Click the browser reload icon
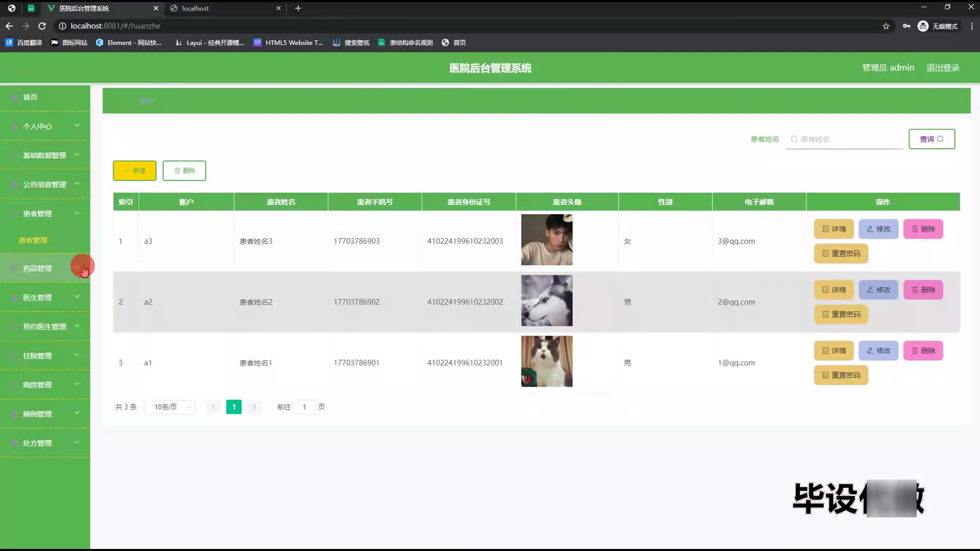The height and width of the screenshot is (551, 980). point(42,26)
